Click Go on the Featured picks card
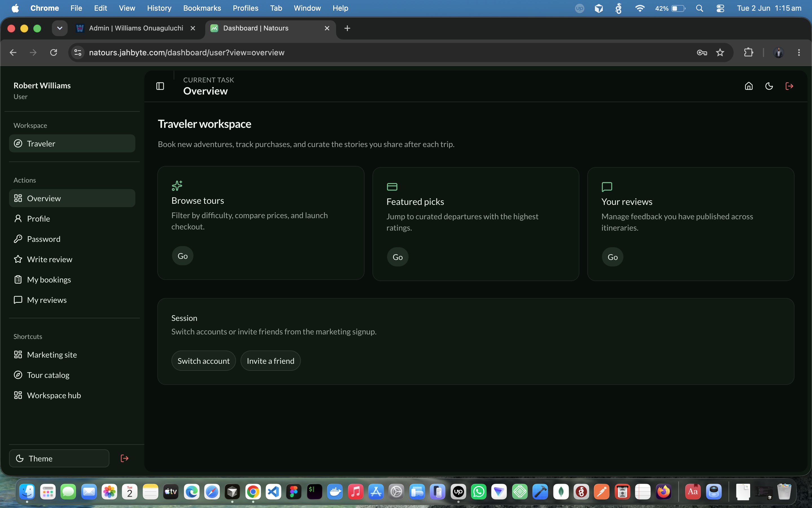812x508 pixels. pos(398,257)
